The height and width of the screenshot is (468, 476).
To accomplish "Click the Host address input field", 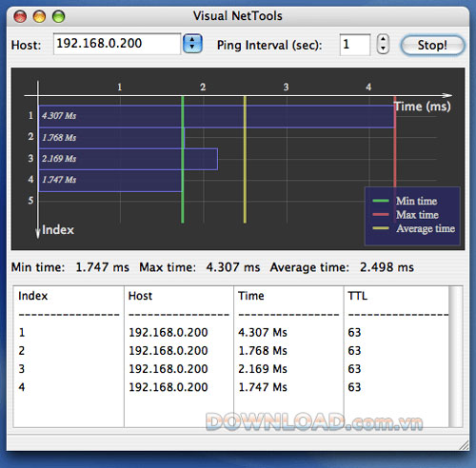I will tap(117, 44).
